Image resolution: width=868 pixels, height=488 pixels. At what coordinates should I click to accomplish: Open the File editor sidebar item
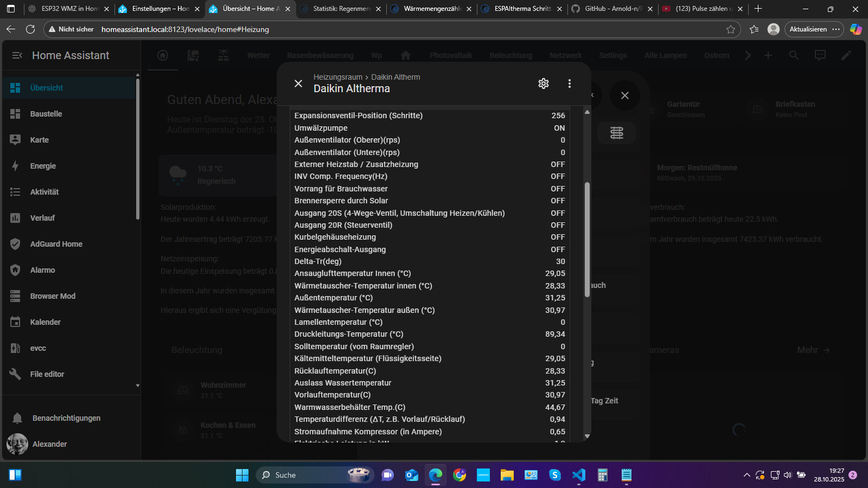click(47, 374)
